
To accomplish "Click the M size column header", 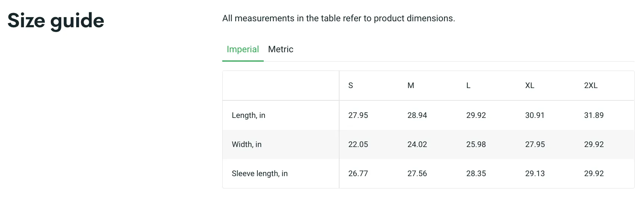I will click(x=411, y=85).
